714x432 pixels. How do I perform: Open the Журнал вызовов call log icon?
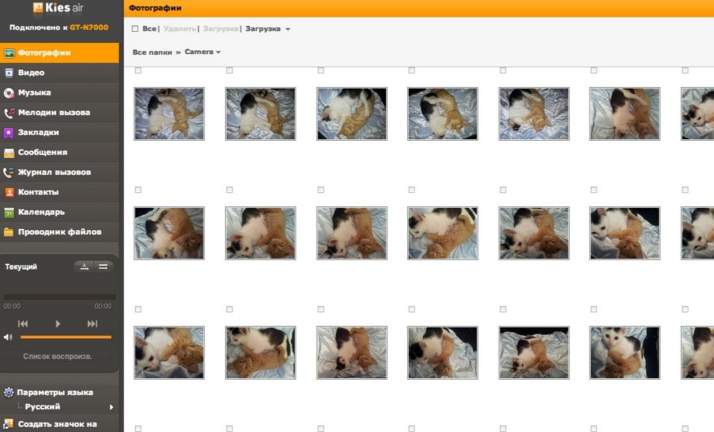tap(9, 173)
